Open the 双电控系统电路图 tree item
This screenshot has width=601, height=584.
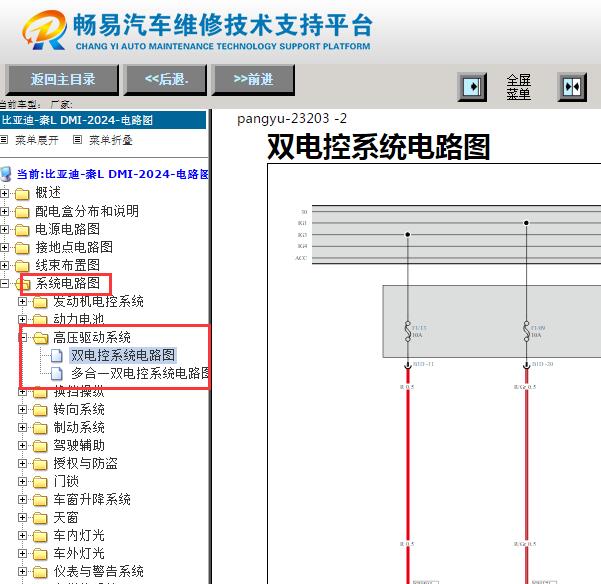(x=123, y=355)
